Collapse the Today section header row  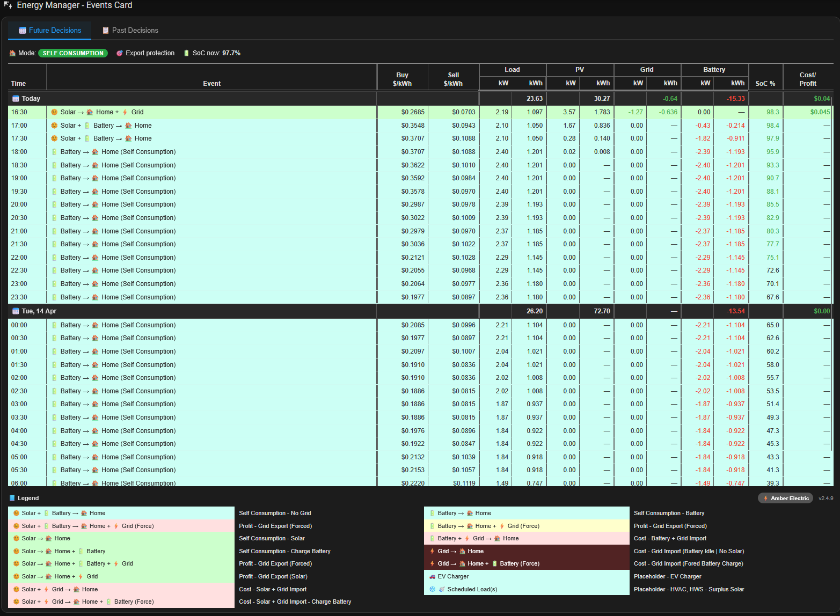pos(31,99)
